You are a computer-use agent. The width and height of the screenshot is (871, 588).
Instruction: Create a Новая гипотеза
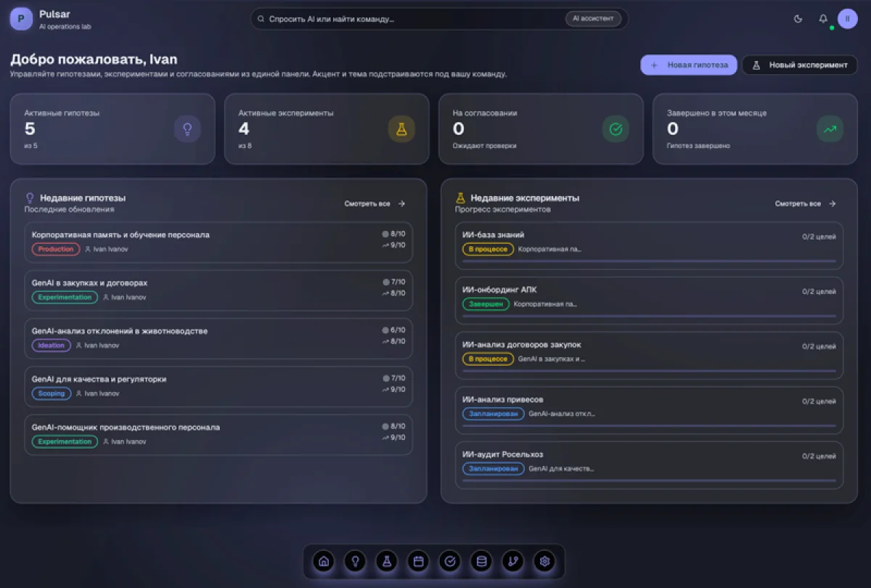pos(688,65)
